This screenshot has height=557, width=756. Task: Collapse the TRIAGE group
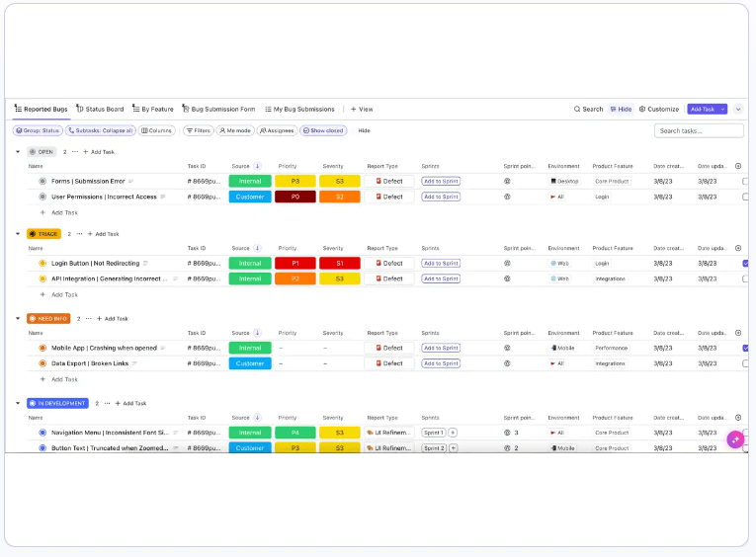click(18, 234)
